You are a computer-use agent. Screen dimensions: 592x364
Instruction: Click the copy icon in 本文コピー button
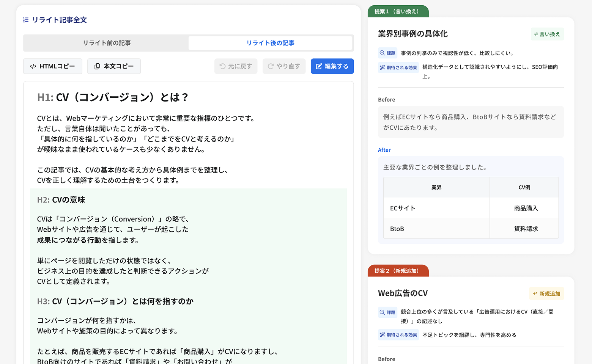coord(97,66)
